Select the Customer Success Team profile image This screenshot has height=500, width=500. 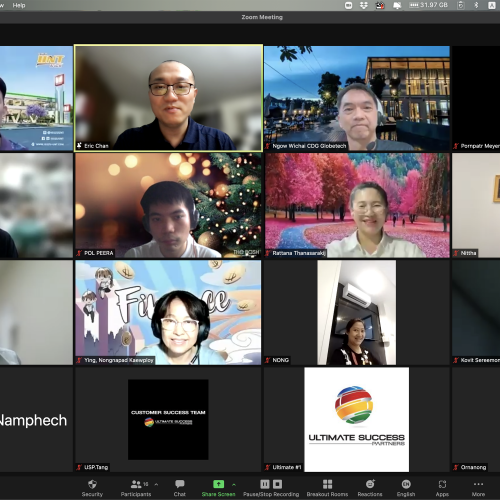(168, 419)
